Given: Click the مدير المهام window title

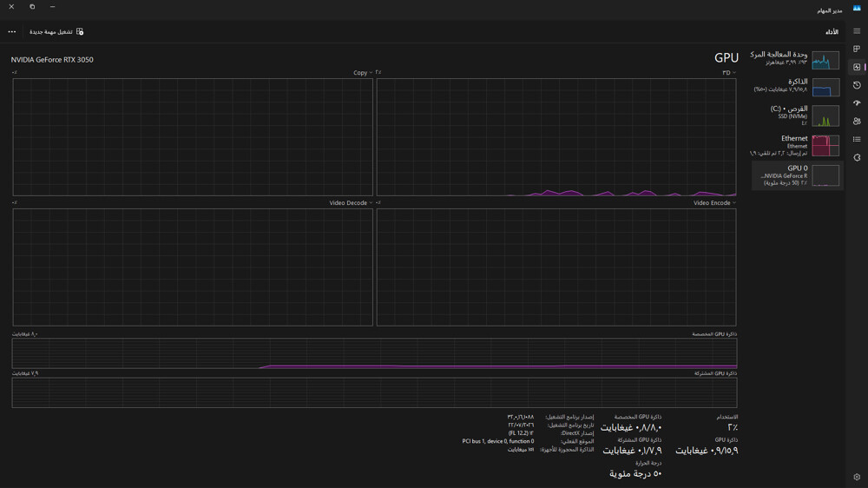Looking at the screenshot, I should click(829, 10).
